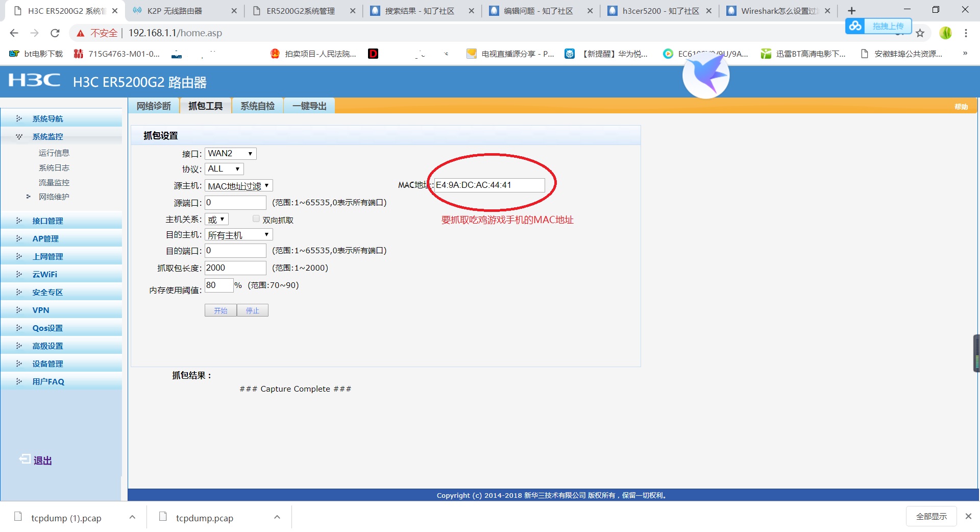Reload the router page

tap(55, 33)
